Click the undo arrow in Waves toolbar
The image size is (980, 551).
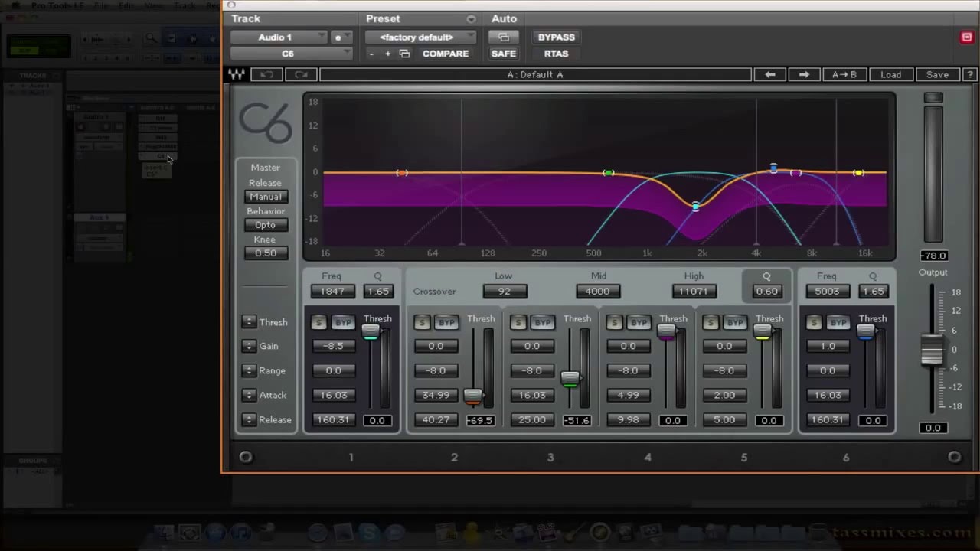pos(267,74)
